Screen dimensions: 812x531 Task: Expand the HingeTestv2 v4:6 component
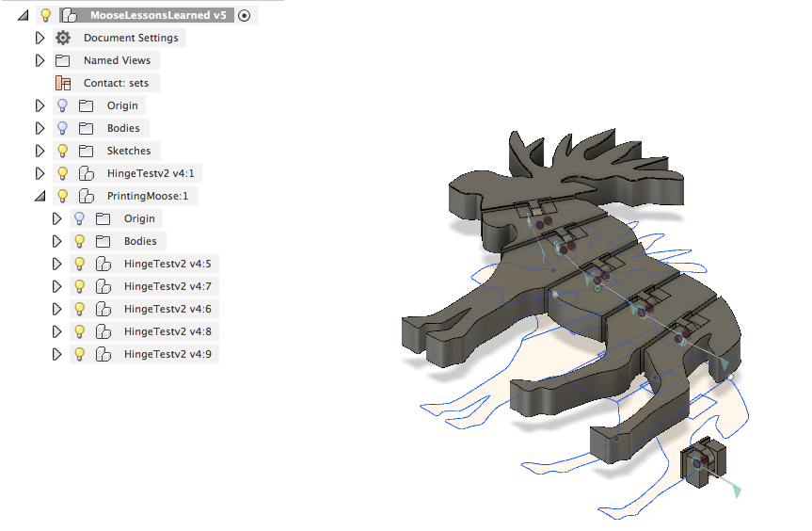pos(57,309)
